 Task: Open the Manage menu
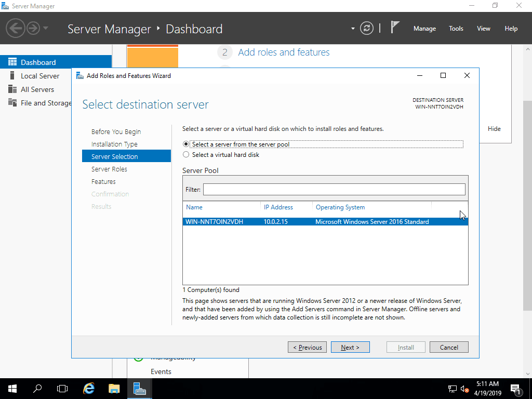click(x=424, y=29)
